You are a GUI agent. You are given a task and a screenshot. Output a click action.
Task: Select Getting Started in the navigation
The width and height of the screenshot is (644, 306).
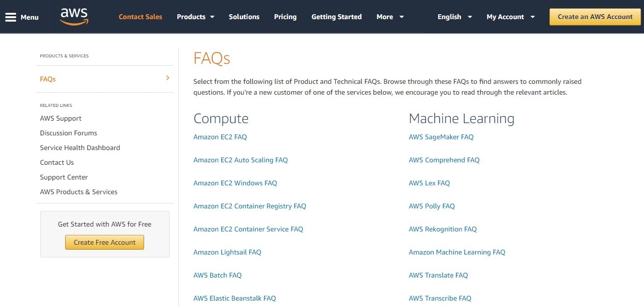[337, 17]
